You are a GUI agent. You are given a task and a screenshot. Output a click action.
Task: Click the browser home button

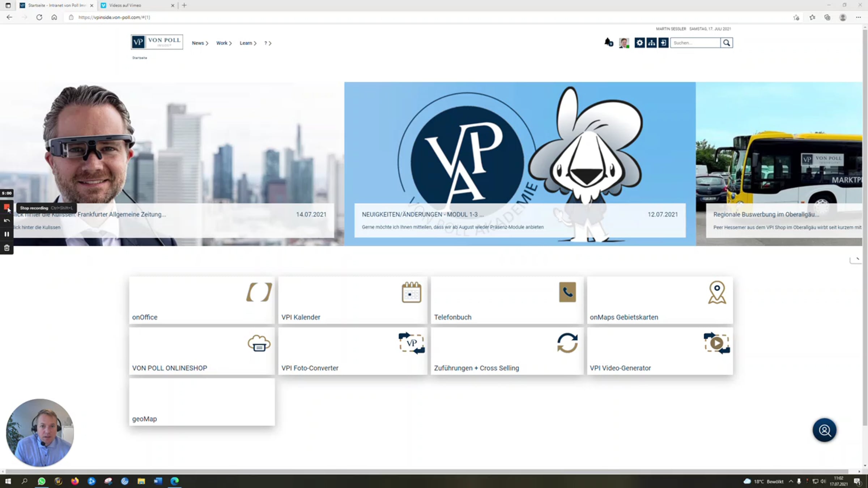pos(54,17)
